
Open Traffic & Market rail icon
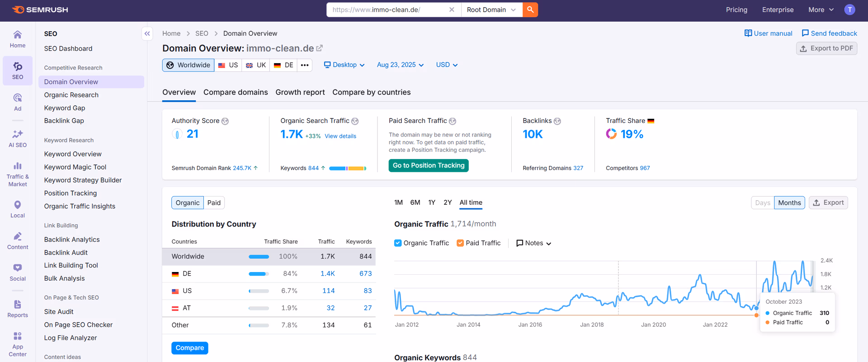tap(18, 174)
